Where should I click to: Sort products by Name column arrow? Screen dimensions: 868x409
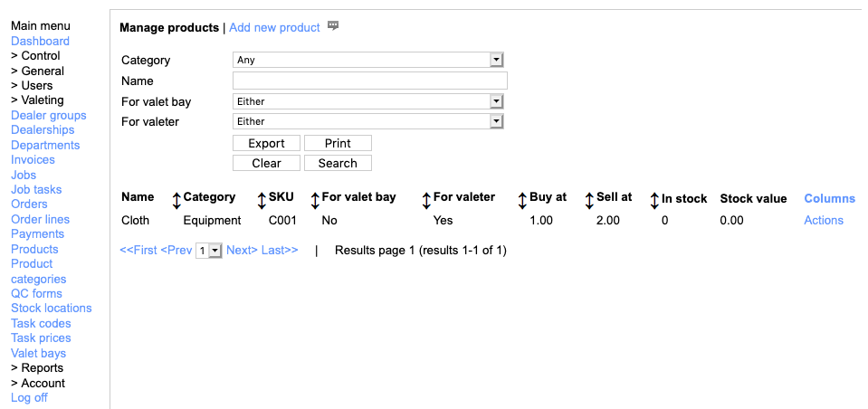177,202
